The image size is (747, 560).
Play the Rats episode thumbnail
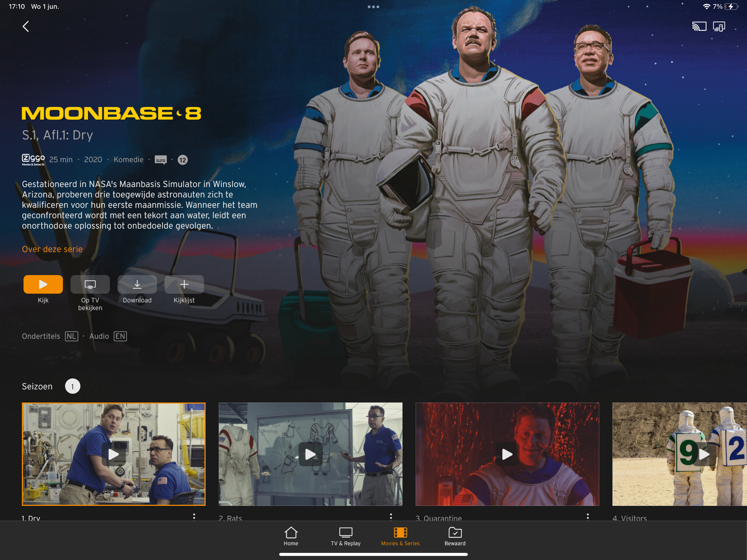(310, 454)
